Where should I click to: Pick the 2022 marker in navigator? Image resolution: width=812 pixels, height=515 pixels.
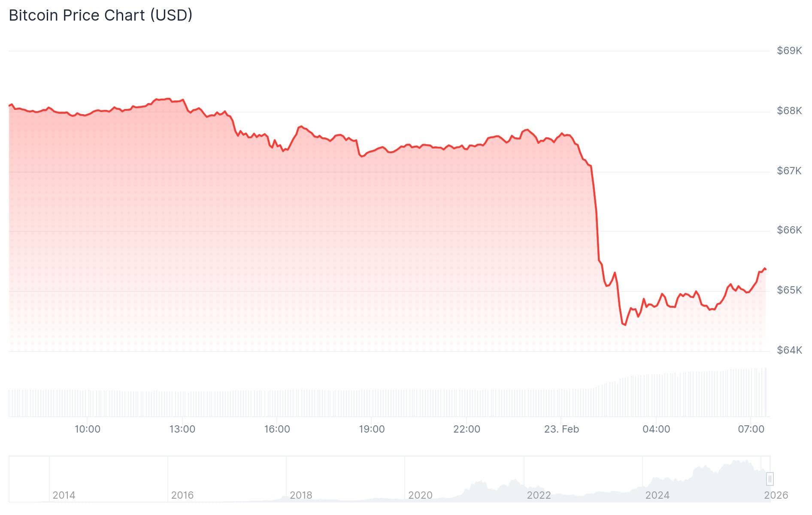tap(539, 495)
